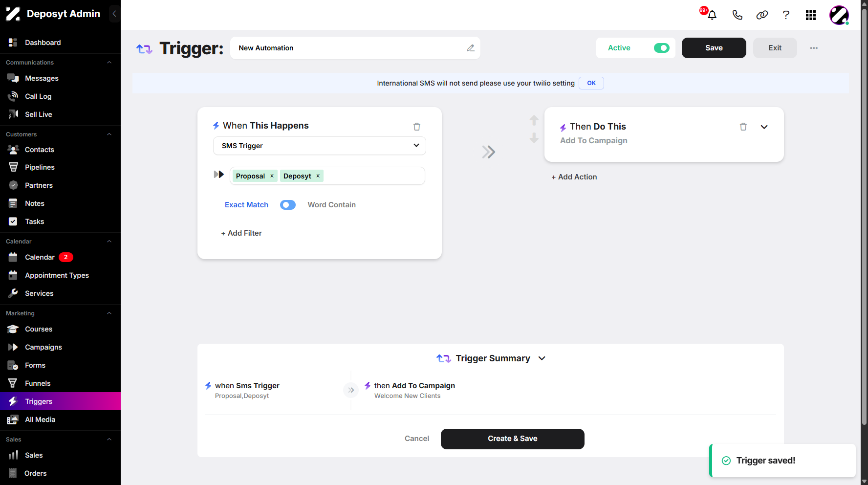The image size is (868, 485).
Task: Move the action down with arrow
Action: 534,138
